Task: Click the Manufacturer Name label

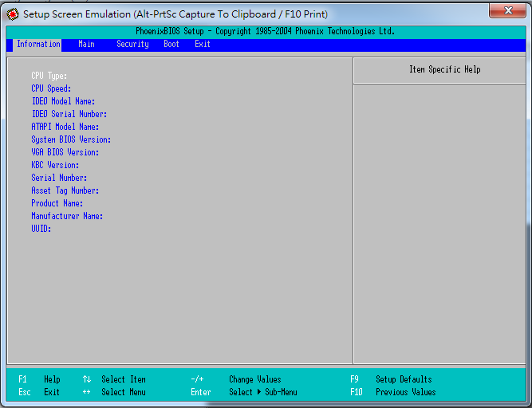Action: click(x=67, y=216)
